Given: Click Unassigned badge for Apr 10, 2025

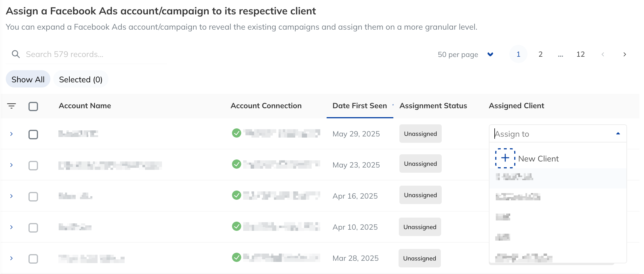Looking at the screenshot, I should pos(420,227).
